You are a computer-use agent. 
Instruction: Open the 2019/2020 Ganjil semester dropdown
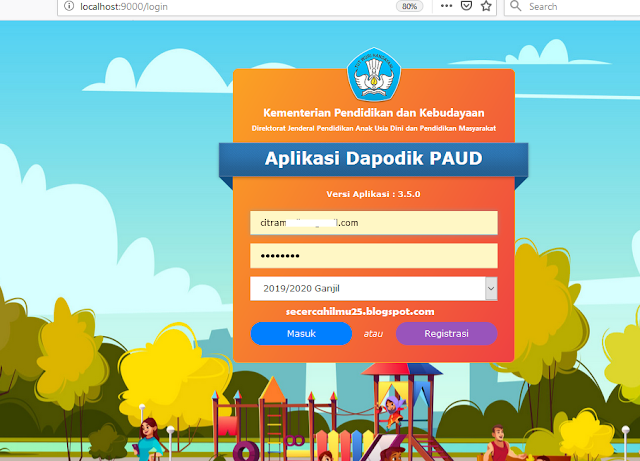[374, 289]
